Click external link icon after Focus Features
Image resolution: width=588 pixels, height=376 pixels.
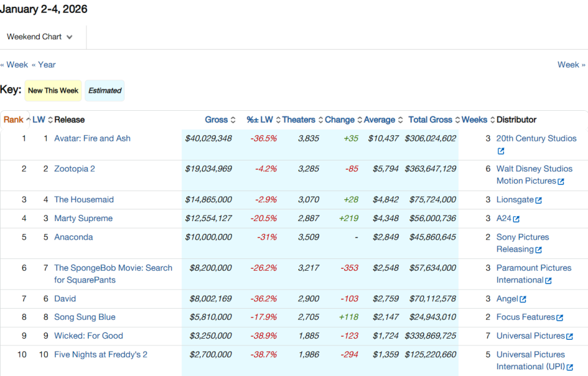[560, 318]
